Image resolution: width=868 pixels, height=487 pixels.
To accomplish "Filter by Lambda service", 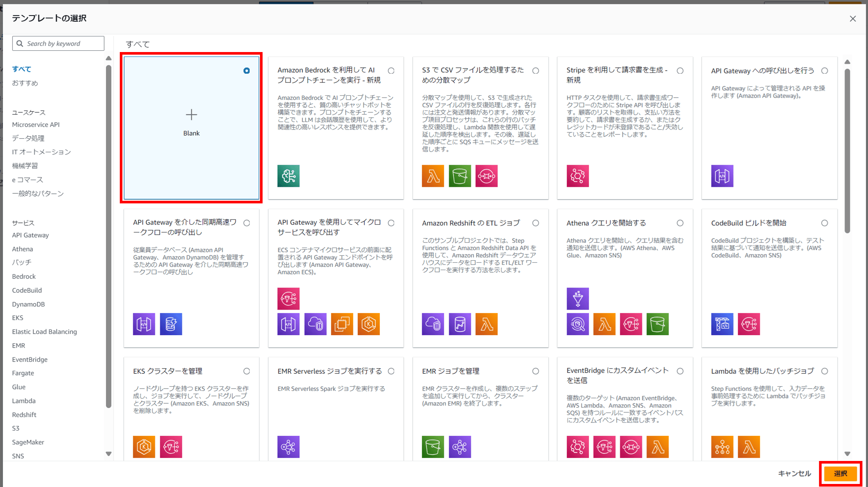I will click(x=24, y=401).
